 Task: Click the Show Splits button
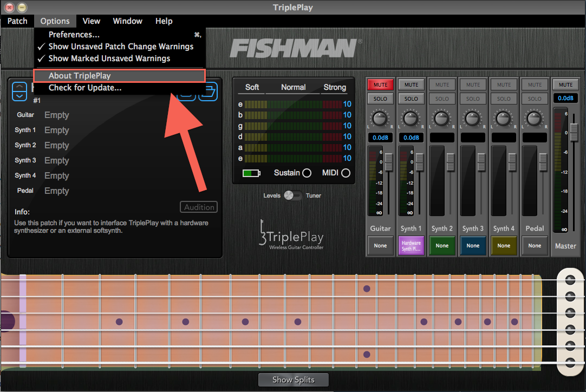point(293,380)
